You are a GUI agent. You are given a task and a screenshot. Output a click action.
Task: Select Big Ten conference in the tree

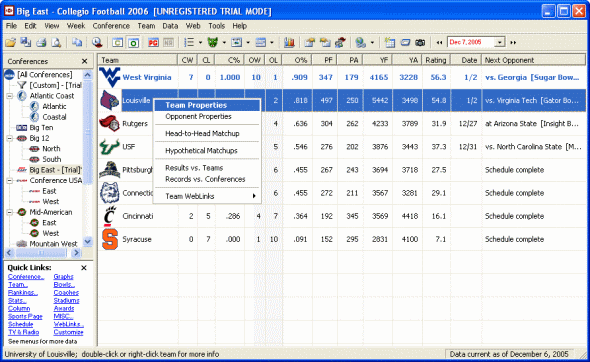[41, 128]
